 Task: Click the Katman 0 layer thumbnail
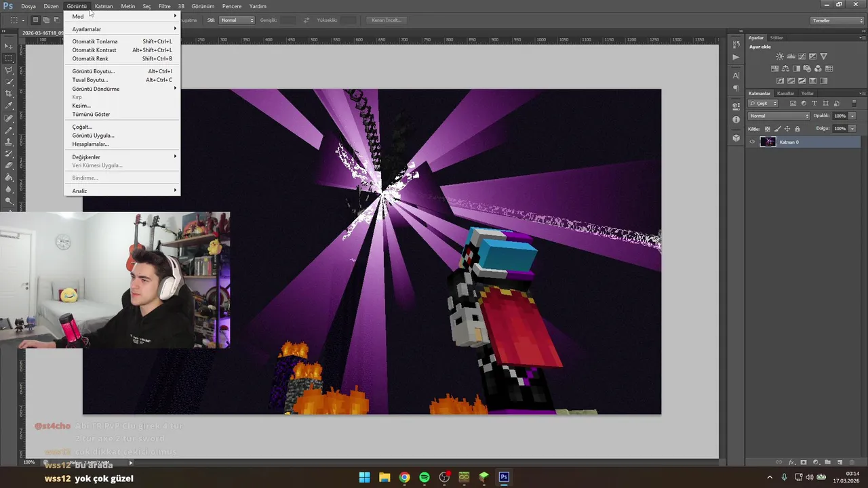click(768, 142)
